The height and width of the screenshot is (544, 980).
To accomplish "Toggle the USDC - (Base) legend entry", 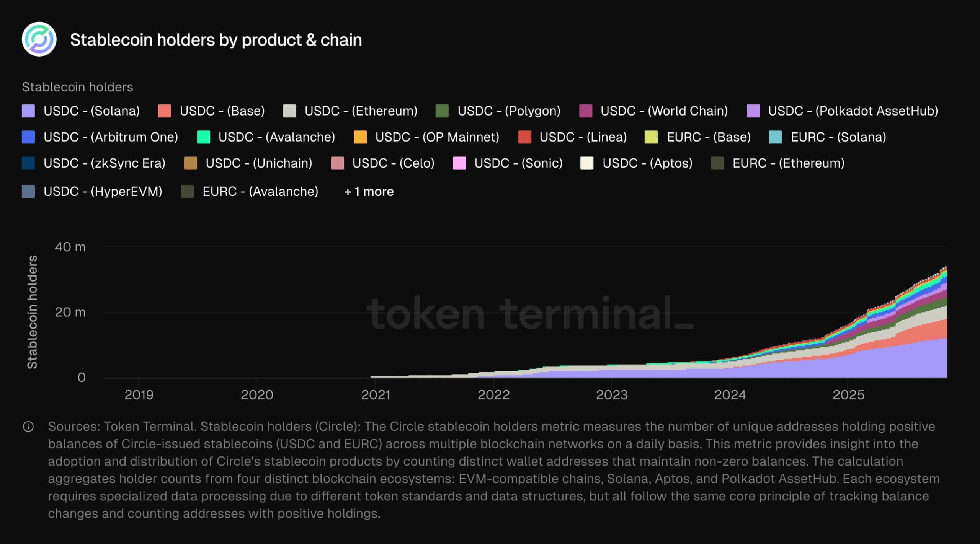I will [222, 111].
